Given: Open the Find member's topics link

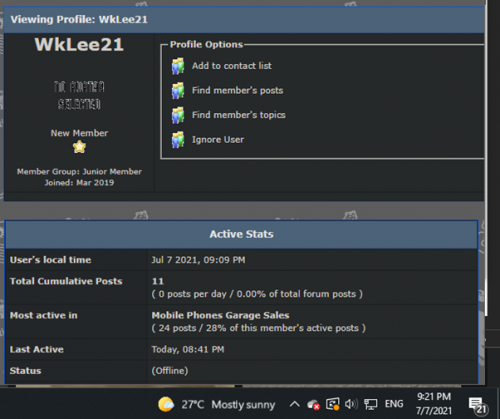Looking at the screenshot, I should [x=239, y=115].
